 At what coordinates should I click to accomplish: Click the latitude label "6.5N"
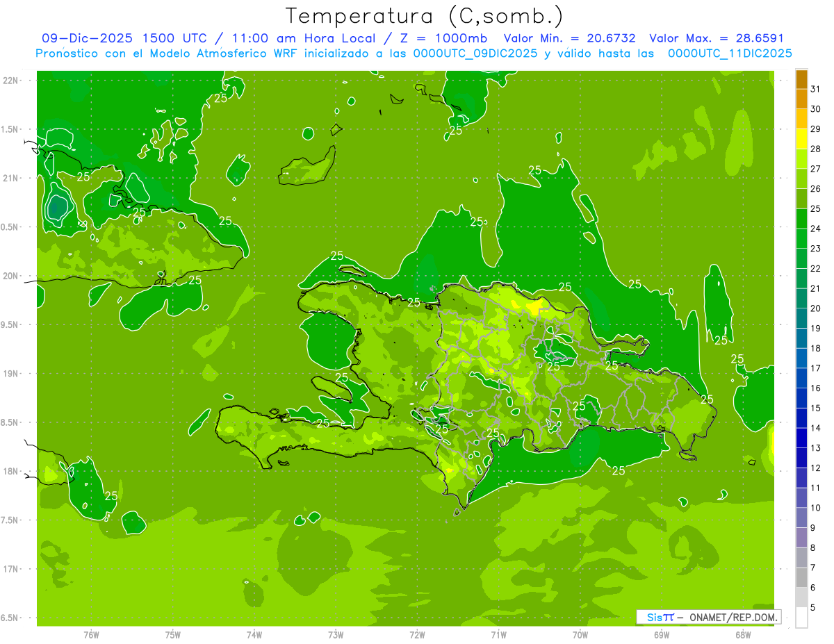point(10,618)
